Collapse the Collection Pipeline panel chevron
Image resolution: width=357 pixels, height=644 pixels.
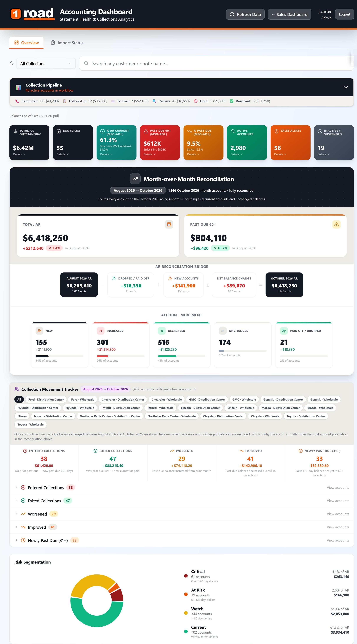pyautogui.click(x=346, y=87)
